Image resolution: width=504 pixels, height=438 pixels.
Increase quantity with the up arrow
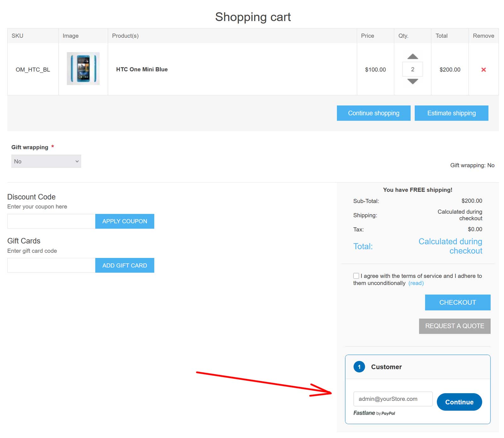point(412,57)
